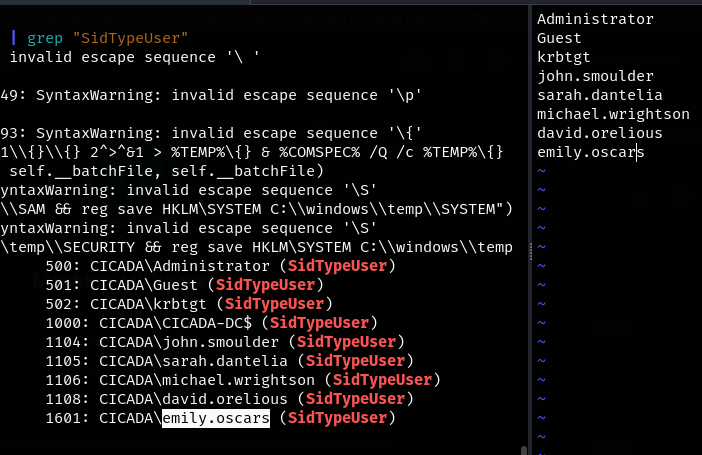702x455 pixels.
Task: Click the 1105 CICADA\sarah.dantelia output line
Action: tap(229, 361)
